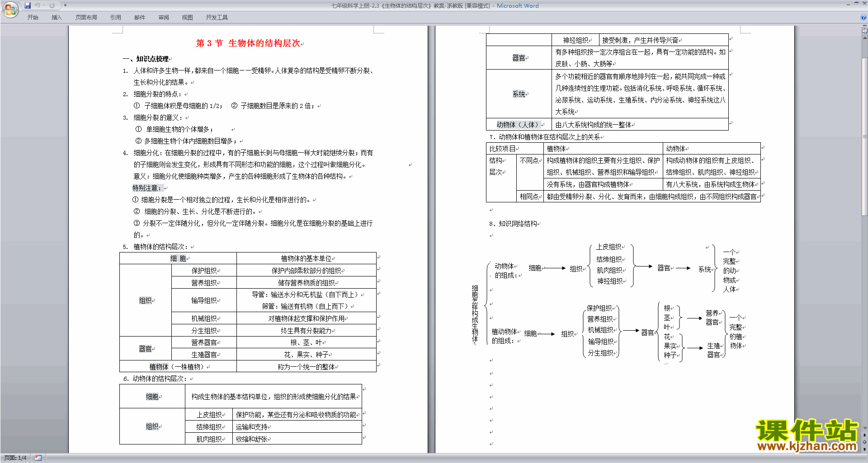Open the undo history dropdown arrow
Screen dimensions: 868x463
tap(44, 5)
